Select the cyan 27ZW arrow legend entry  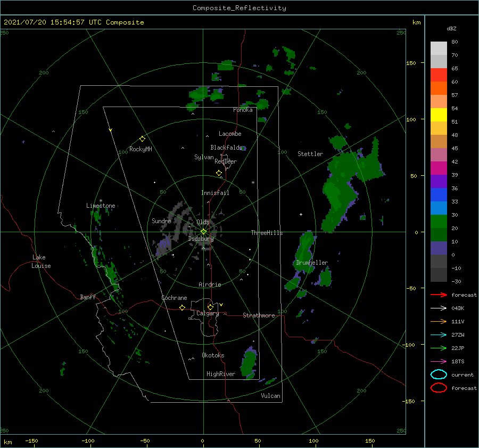(439, 335)
